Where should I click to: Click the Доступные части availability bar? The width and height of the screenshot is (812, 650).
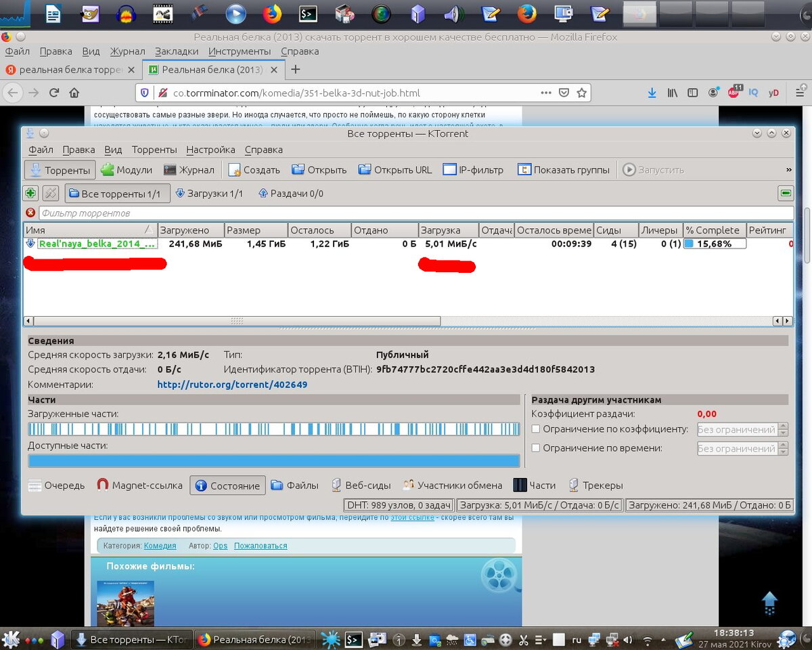pyautogui.click(x=274, y=461)
